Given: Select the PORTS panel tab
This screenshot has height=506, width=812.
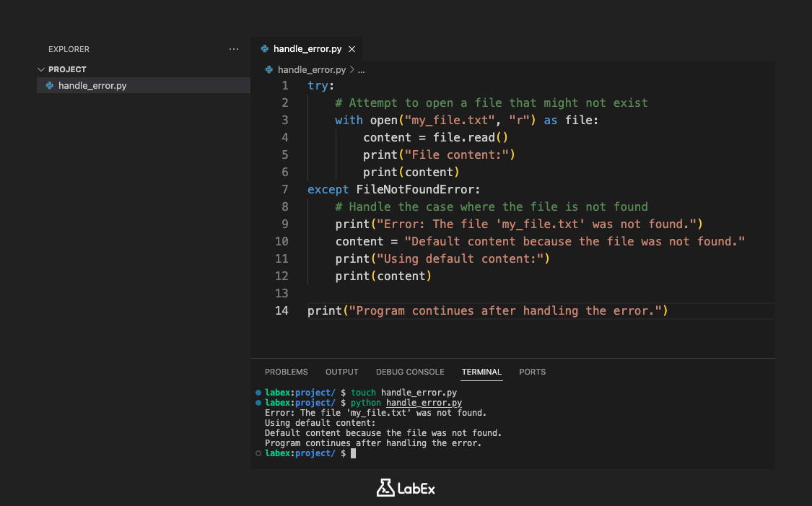Looking at the screenshot, I should click(x=532, y=372).
